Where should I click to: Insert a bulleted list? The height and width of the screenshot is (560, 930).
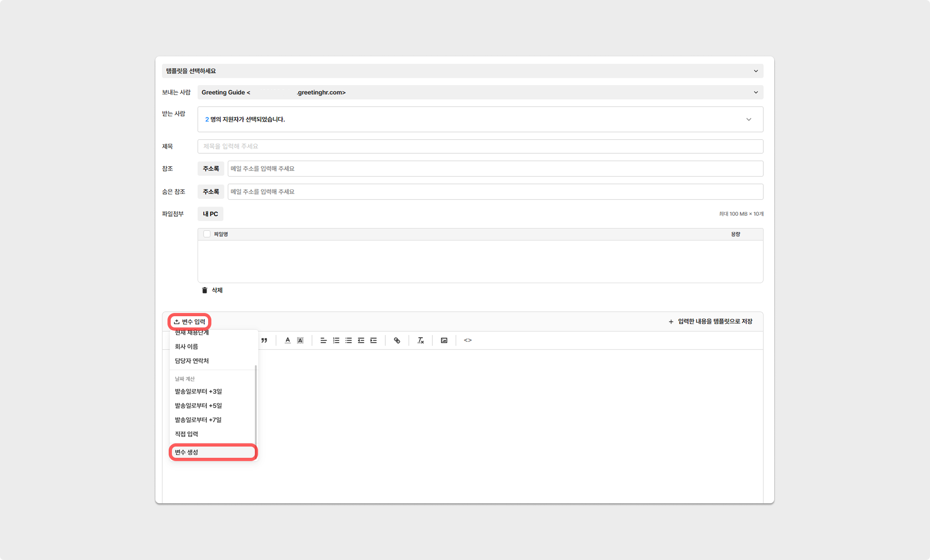[349, 340]
